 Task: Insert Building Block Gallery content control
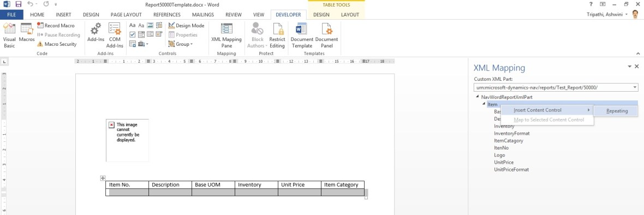pyautogui.click(x=159, y=26)
